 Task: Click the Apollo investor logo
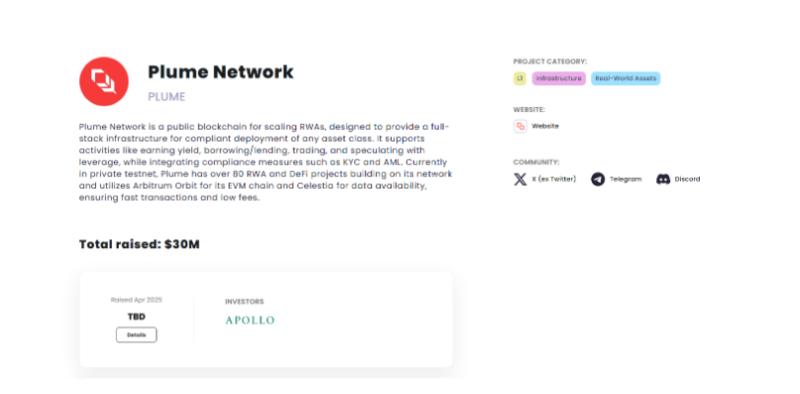point(250,320)
